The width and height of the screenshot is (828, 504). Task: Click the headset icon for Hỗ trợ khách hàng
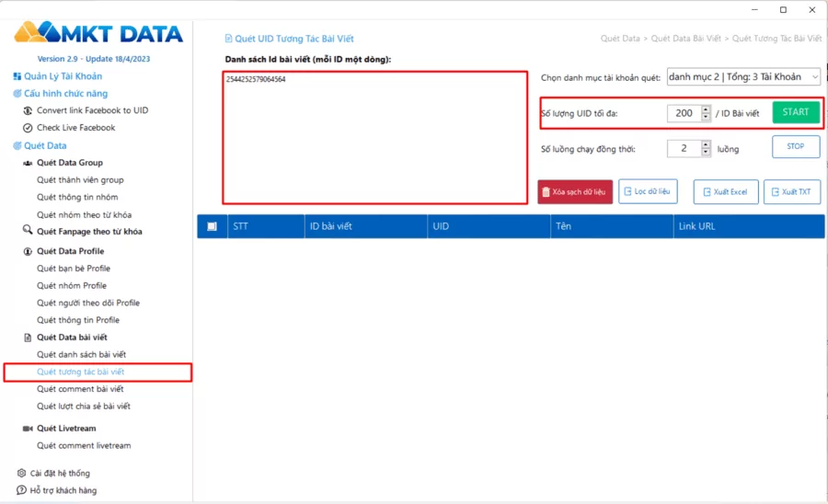(x=21, y=490)
